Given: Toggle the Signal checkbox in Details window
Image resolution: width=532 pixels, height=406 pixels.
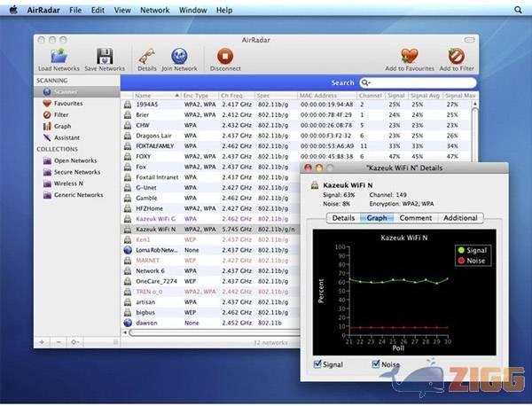Looking at the screenshot, I should [317, 364].
